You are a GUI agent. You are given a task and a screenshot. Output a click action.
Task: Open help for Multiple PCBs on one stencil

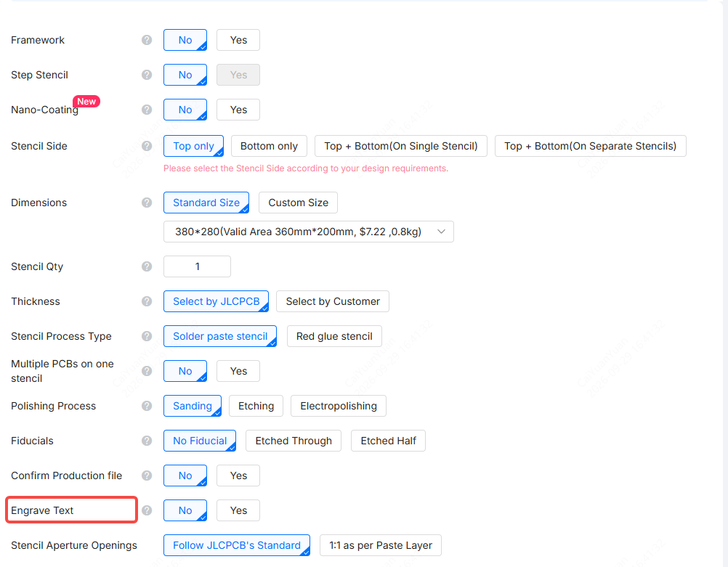(147, 371)
